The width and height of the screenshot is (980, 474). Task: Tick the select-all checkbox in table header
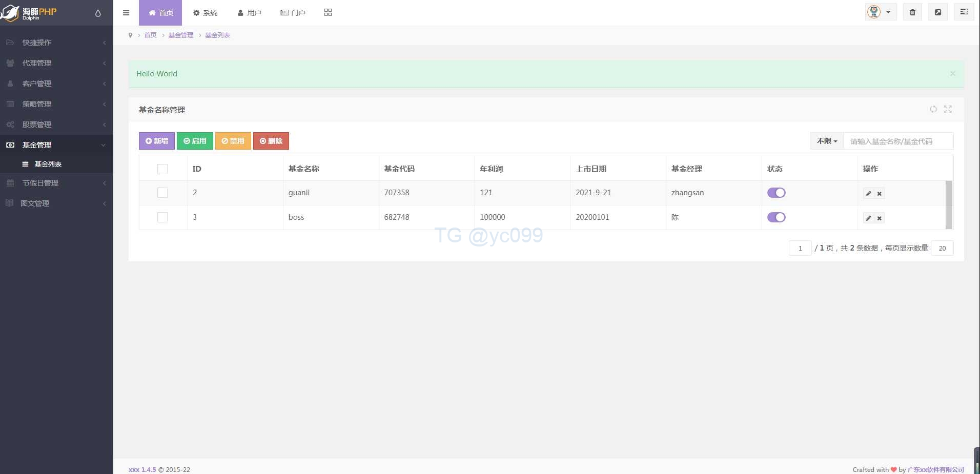click(162, 169)
